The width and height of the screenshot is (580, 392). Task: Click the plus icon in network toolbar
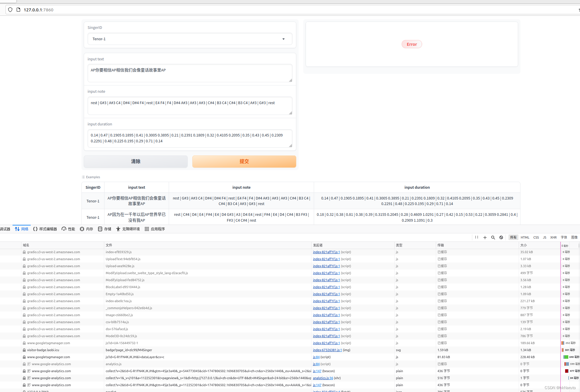click(x=485, y=237)
